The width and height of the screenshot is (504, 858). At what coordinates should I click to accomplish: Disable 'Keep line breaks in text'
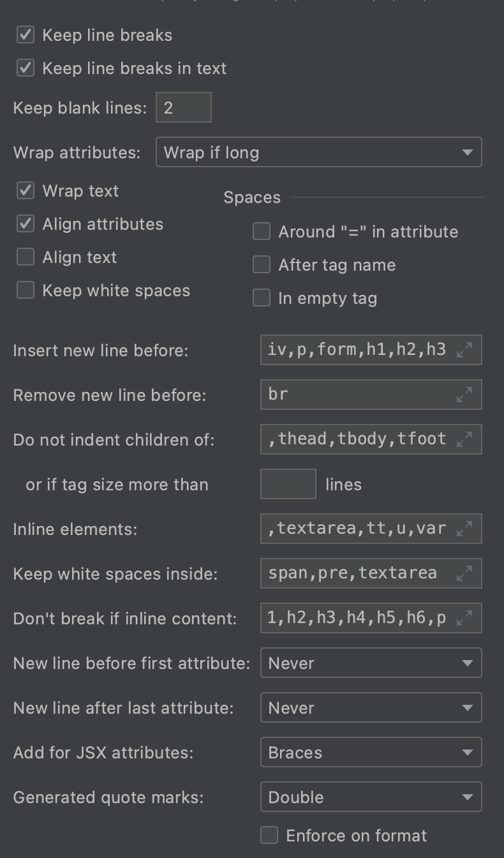26,68
